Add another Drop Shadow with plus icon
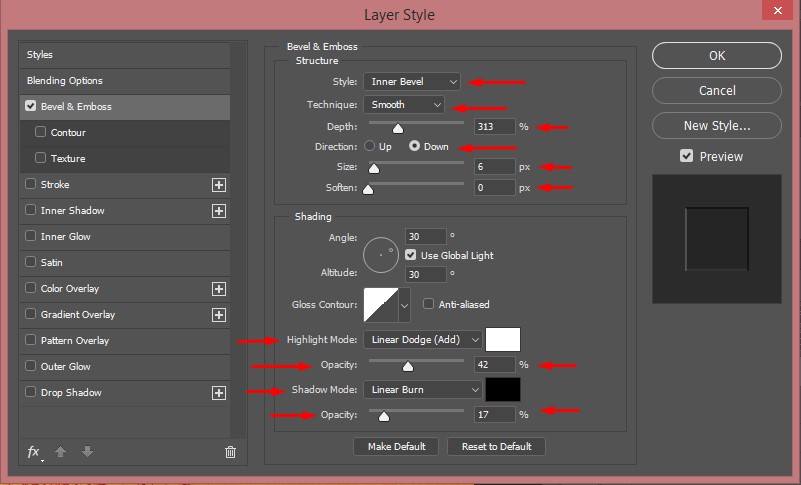 click(219, 393)
